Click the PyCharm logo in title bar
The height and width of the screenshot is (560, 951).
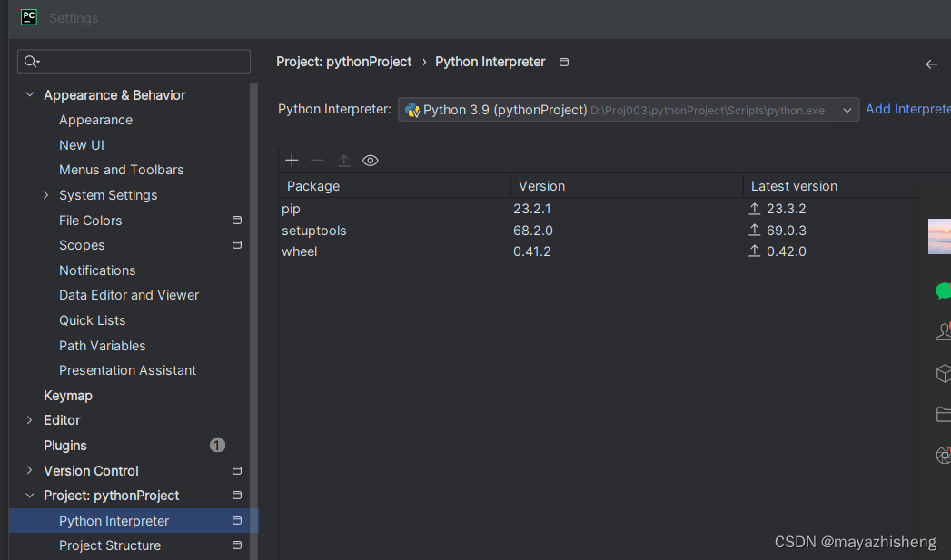coord(28,17)
